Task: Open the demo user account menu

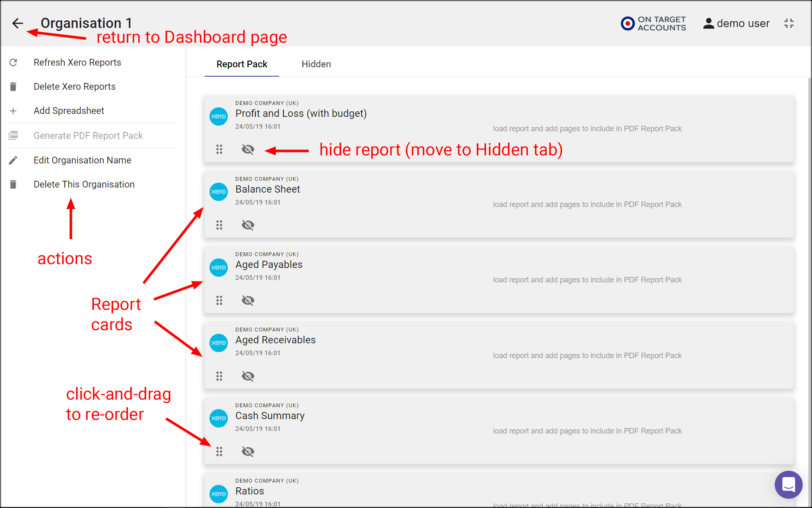Action: point(736,23)
